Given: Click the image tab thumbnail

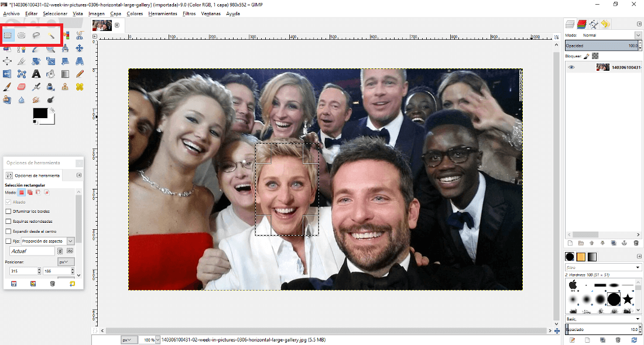Looking at the screenshot, I should (102, 25).
